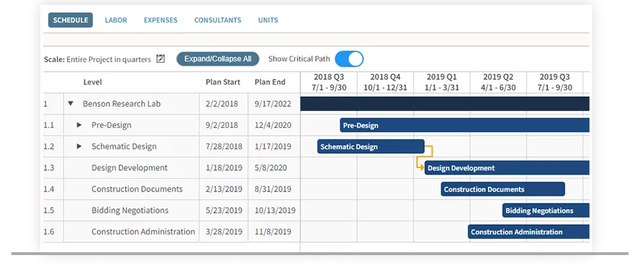The image size is (644, 272).
Task: Click WBS number 1.5
Action: click(49, 211)
